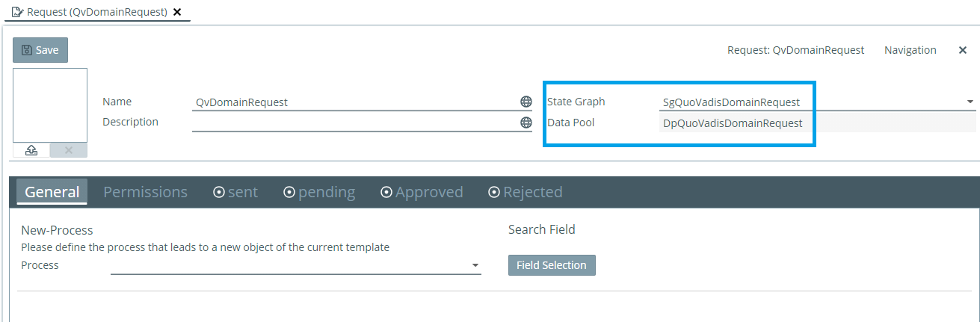Click the empty image thumbnail box
Screen dimensions: 980x322
tap(50, 105)
